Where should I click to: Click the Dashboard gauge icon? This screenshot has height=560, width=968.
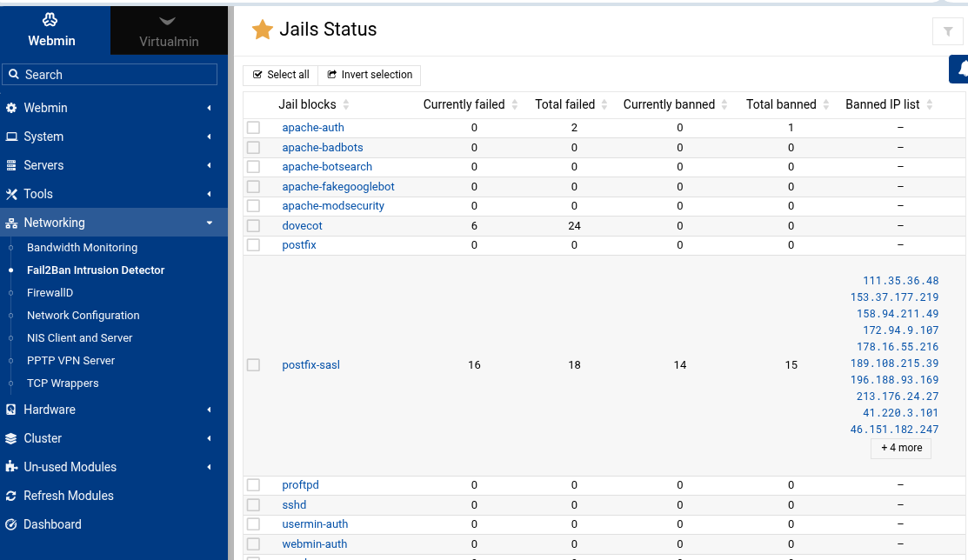(11, 524)
